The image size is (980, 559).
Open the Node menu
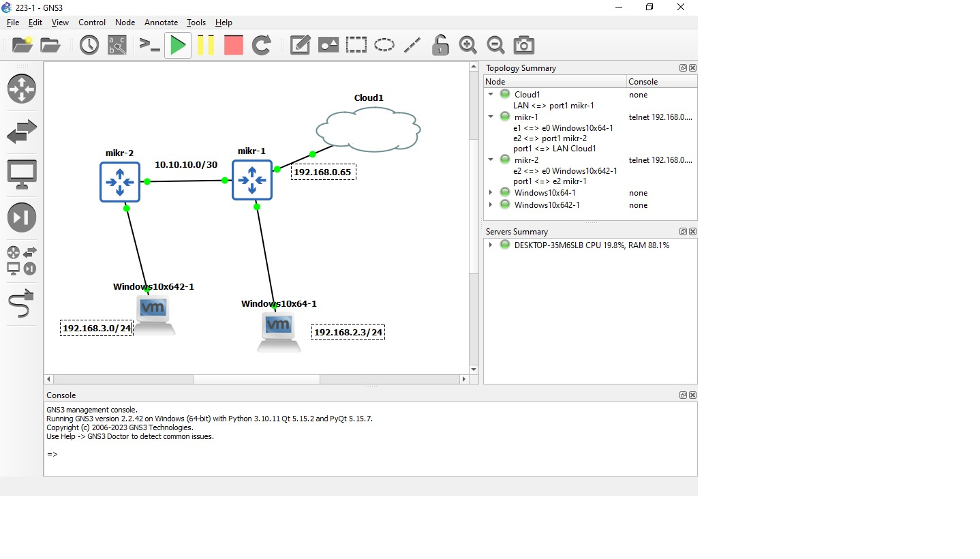[x=125, y=22]
